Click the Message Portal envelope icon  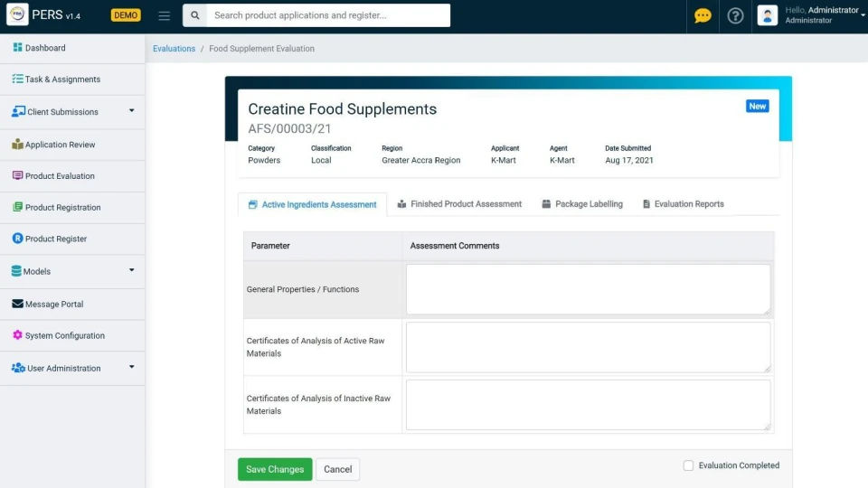click(18, 304)
